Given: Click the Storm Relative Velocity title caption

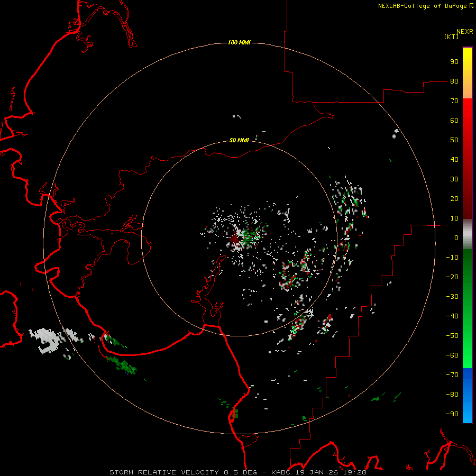Looking at the screenshot, I should click(237, 472).
